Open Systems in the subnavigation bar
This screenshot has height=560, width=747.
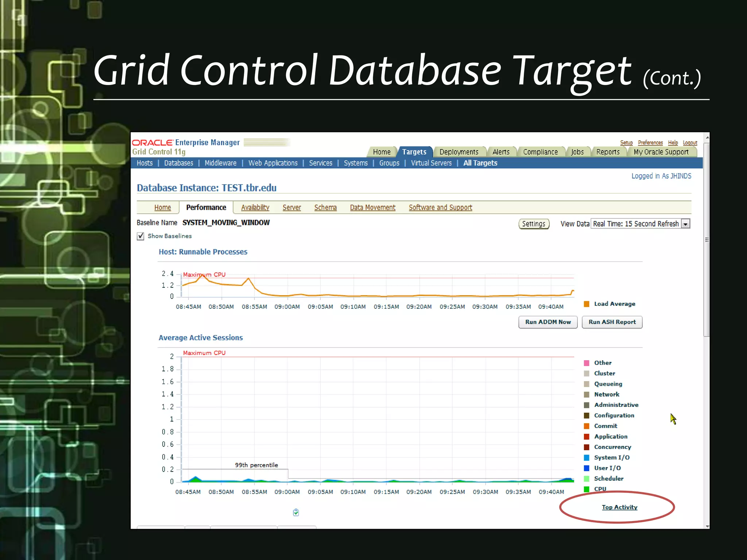[x=356, y=163]
